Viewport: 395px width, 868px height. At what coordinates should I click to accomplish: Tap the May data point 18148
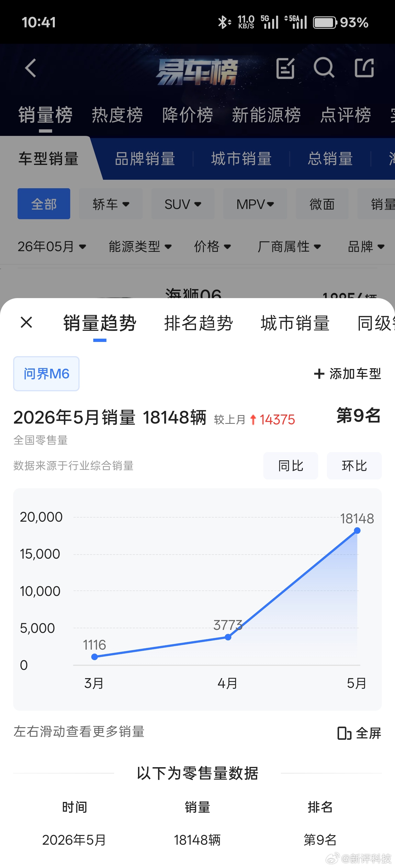[357, 531]
